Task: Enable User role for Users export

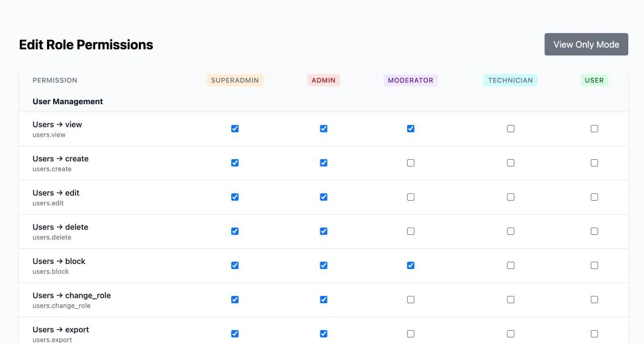Action: 594,333
